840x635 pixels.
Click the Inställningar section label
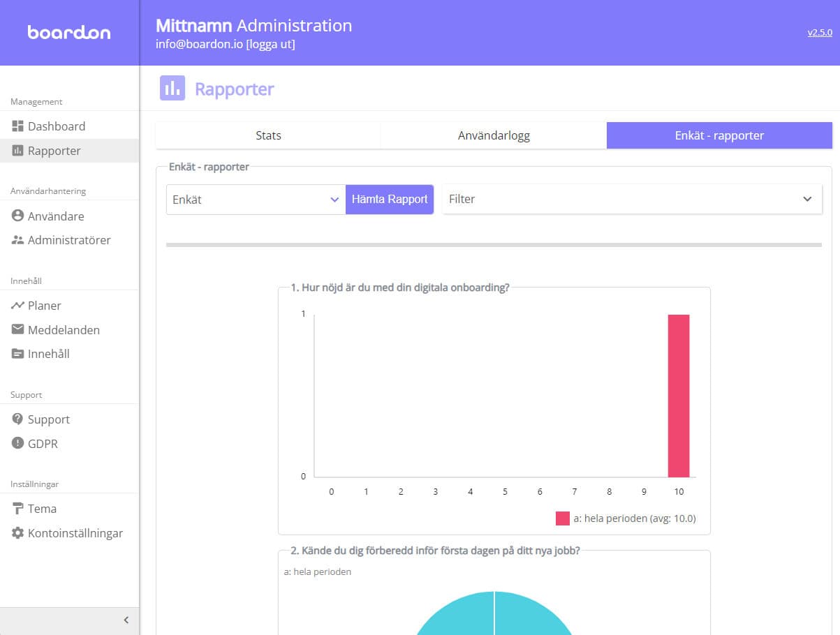tap(35, 484)
